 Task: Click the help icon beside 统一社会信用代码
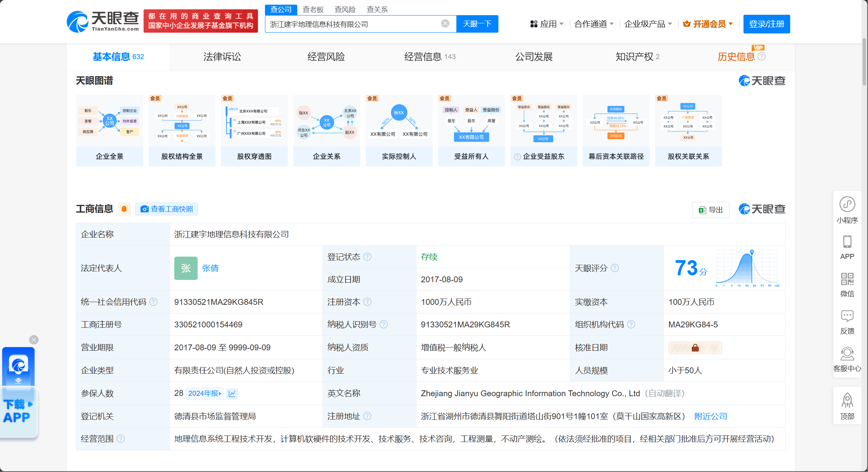point(154,302)
